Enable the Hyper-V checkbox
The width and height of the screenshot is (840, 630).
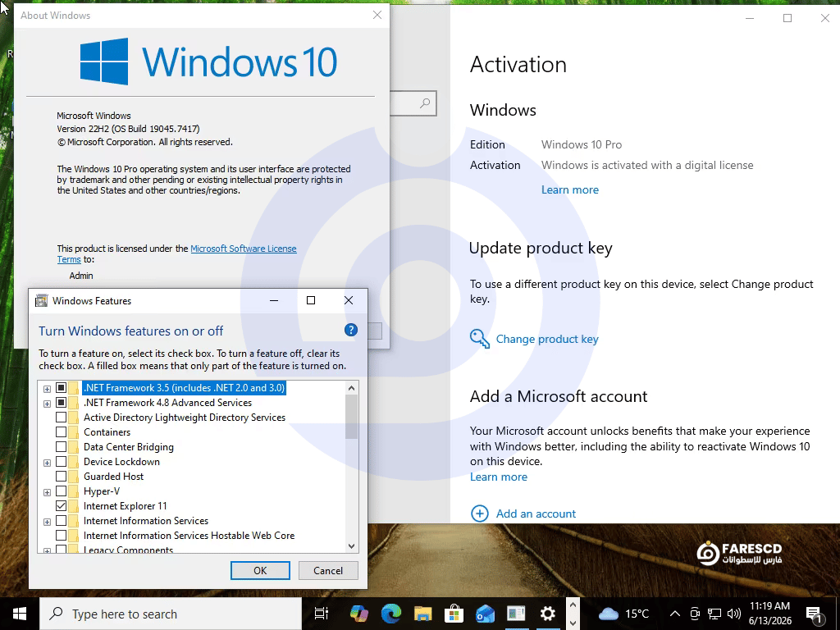pos(61,491)
